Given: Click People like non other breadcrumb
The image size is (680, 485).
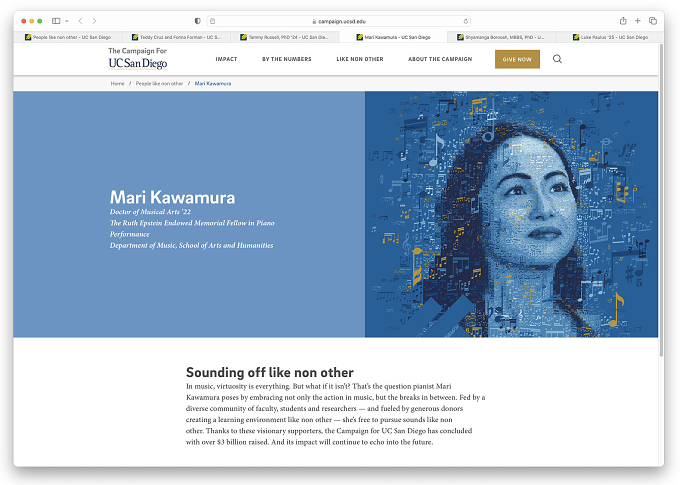Looking at the screenshot, I should point(159,83).
